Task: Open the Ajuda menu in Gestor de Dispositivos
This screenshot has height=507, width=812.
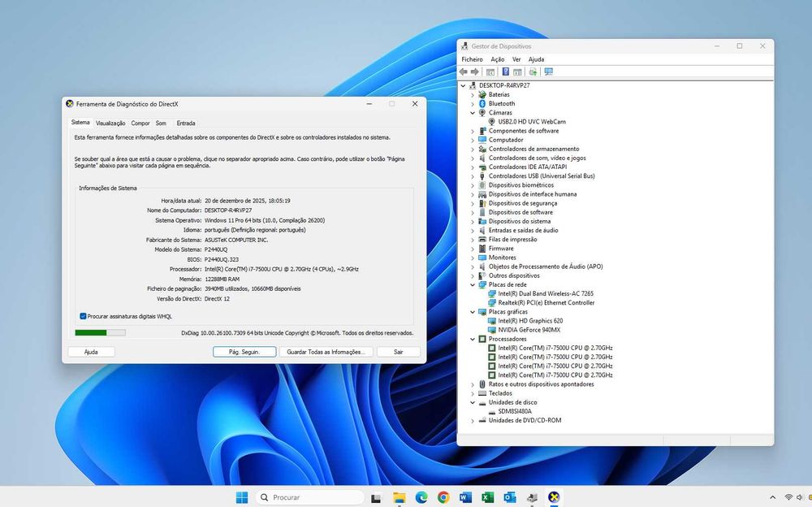Action: (536, 59)
